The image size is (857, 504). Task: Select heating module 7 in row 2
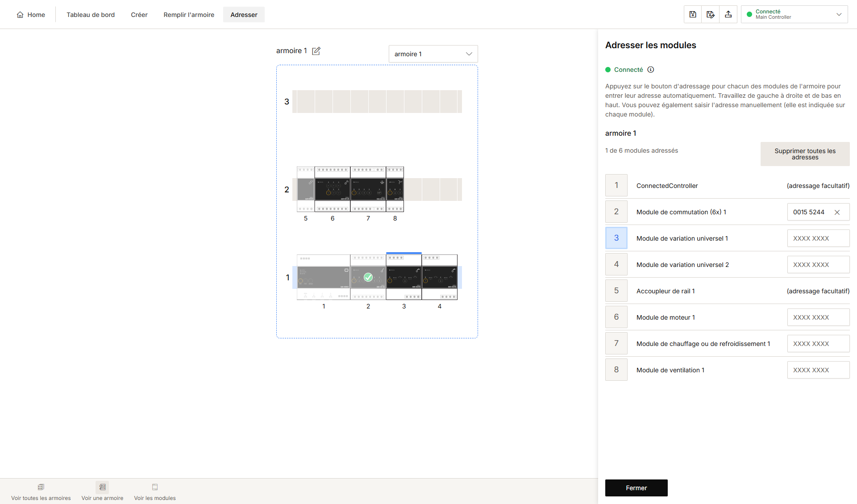(x=368, y=189)
